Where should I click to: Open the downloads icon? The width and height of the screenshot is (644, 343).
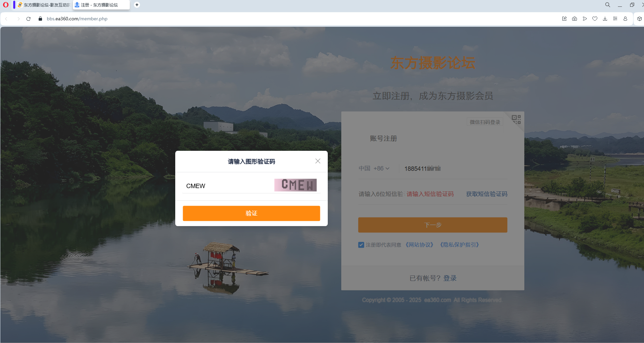coord(605,19)
